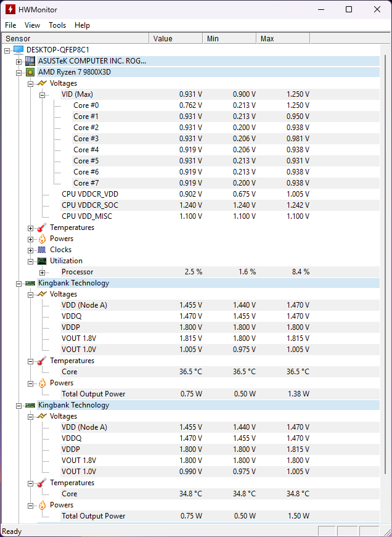The height and width of the screenshot is (537, 392).
Task: Click the AMD Ryzen CPU chip icon
Action: pyautogui.click(x=30, y=72)
